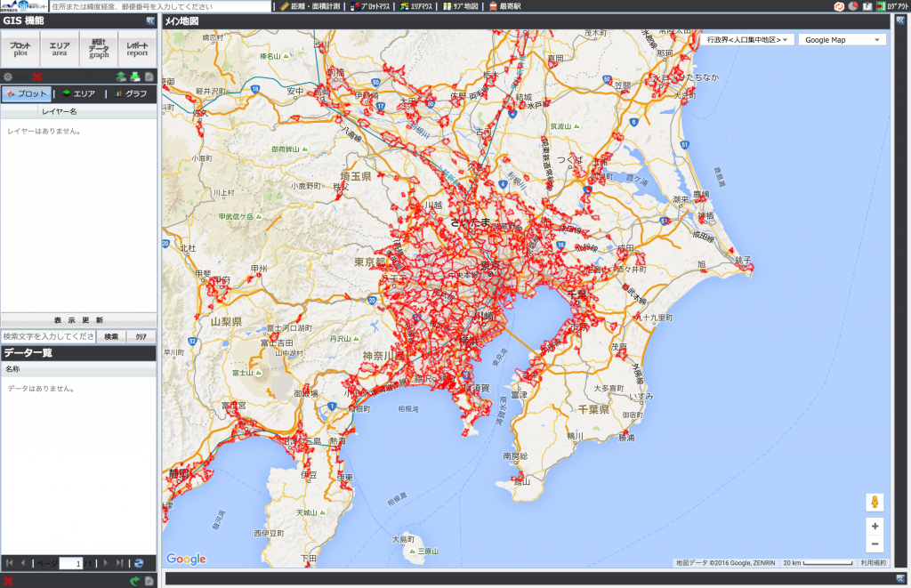Zoom in the map with plus button
Image resolution: width=911 pixels, height=588 pixels.
point(875,526)
